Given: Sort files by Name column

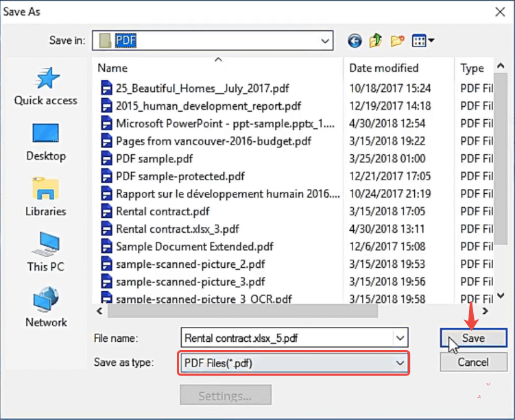Looking at the screenshot, I should [x=113, y=68].
